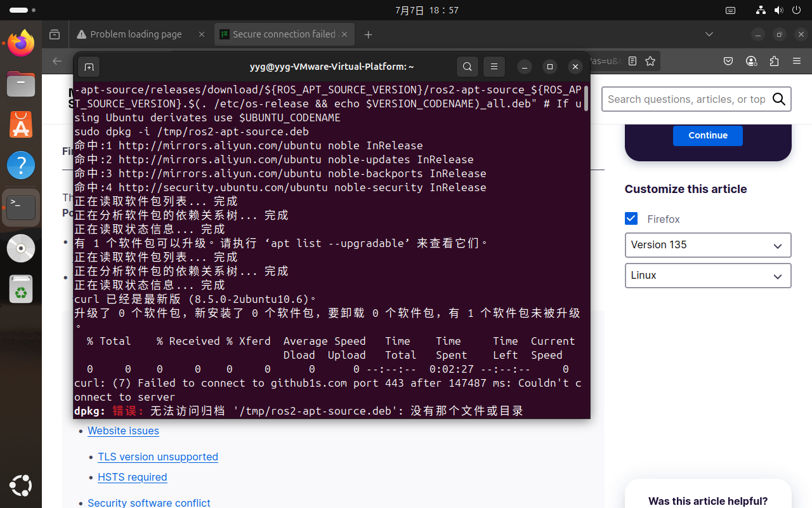Open the Firefox account icon
812x508 pixels.
(x=751, y=61)
